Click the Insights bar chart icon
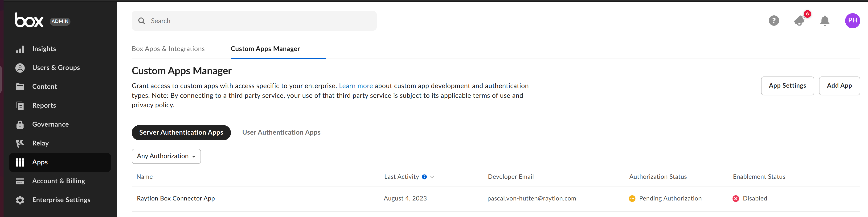 [20, 49]
